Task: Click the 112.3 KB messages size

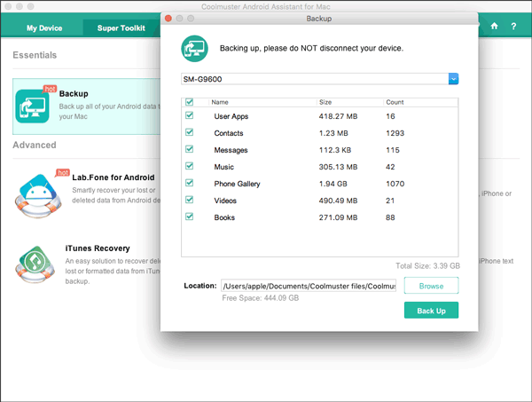Action: tap(335, 150)
